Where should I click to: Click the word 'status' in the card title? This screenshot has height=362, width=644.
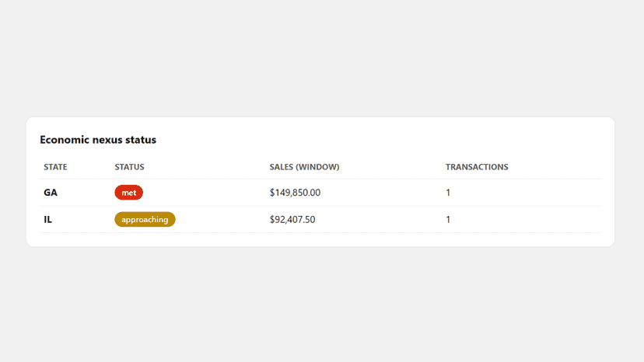coord(141,140)
